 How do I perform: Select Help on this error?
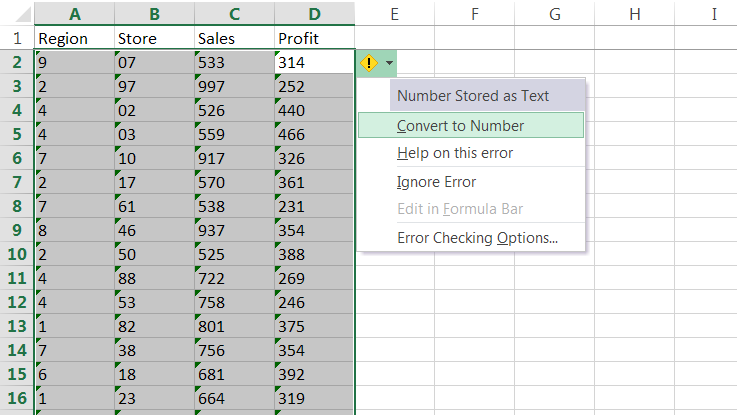click(455, 153)
